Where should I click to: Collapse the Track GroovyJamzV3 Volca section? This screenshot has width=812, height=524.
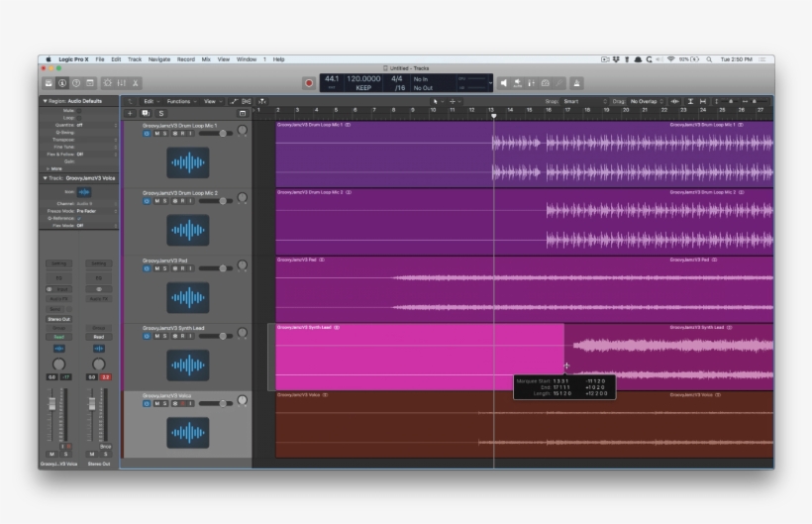[45, 178]
